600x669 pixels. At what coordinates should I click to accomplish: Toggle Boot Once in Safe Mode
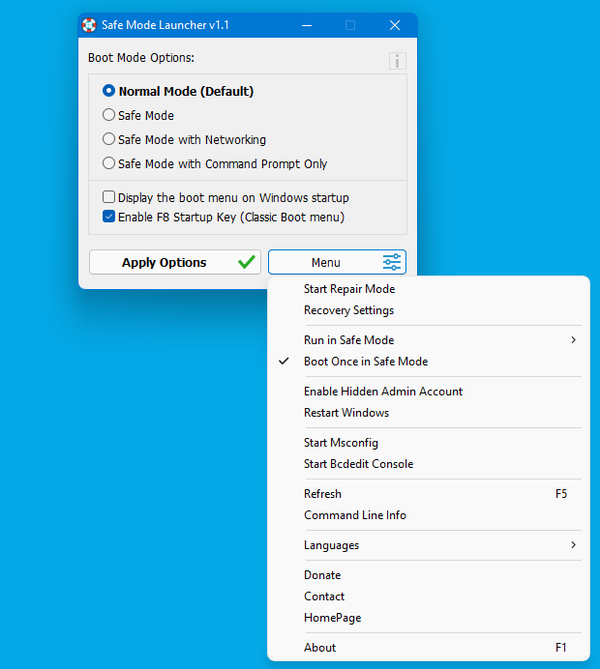(365, 361)
